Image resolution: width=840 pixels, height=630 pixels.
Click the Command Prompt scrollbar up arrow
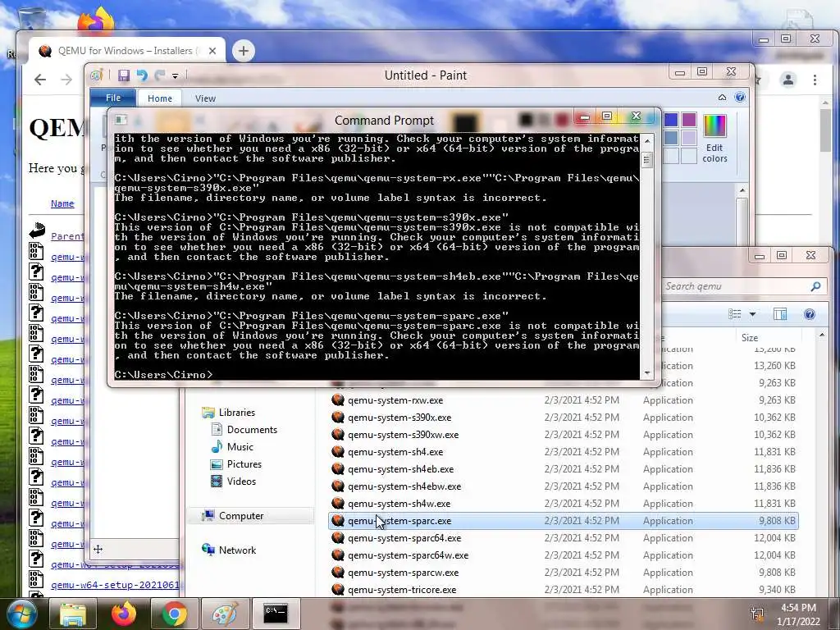pyautogui.click(x=647, y=141)
